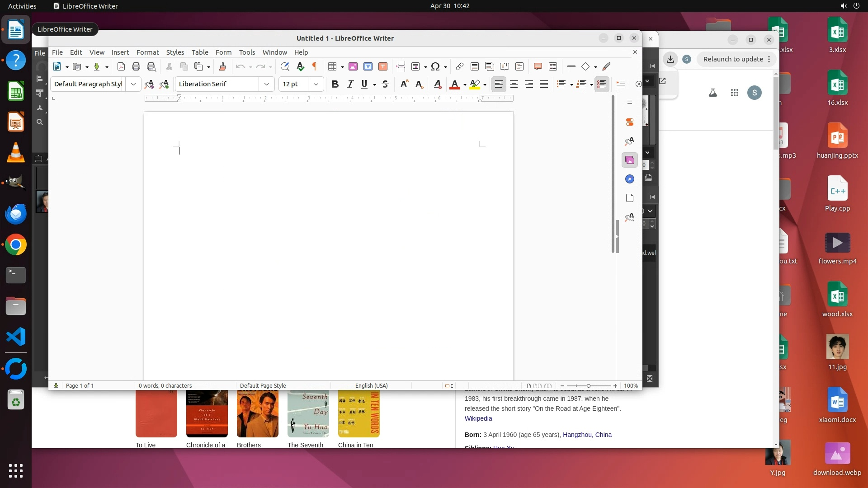The image size is (868, 488).
Task: Toggle Italic formatting
Action: pos(350,84)
